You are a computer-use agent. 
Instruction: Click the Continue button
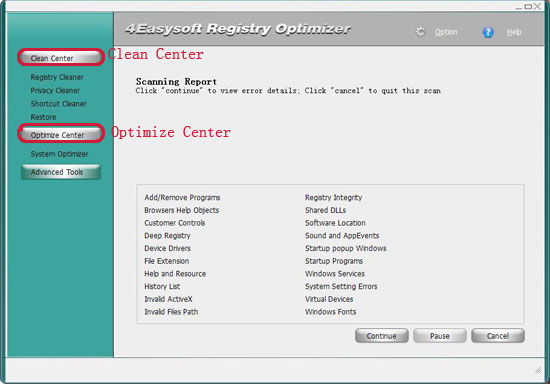tap(382, 336)
